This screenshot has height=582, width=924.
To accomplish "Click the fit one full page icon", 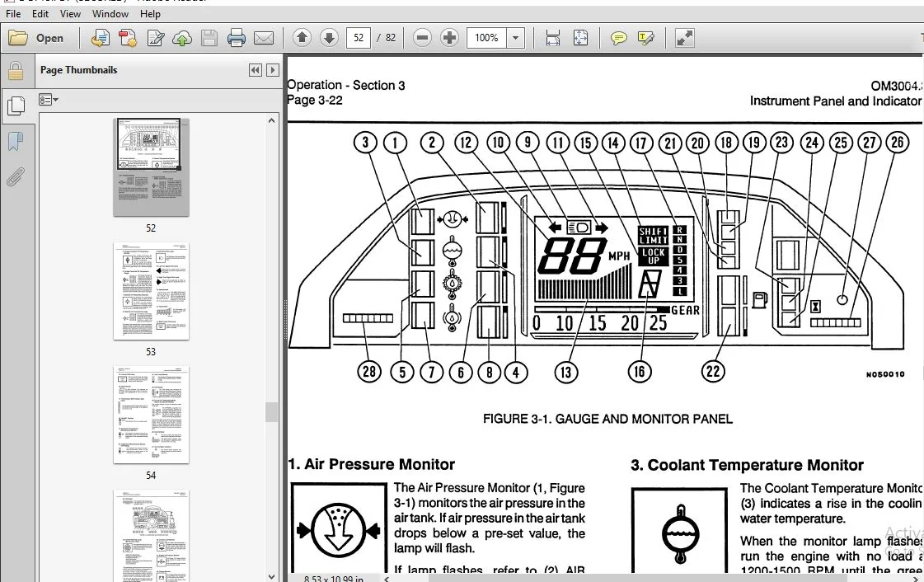I will [x=580, y=38].
